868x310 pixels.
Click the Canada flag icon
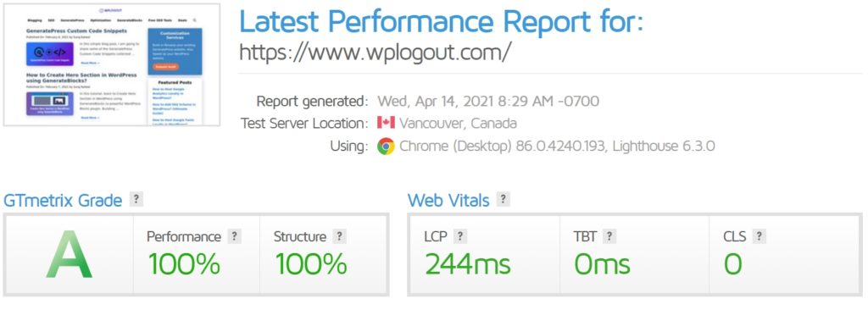click(x=386, y=123)
